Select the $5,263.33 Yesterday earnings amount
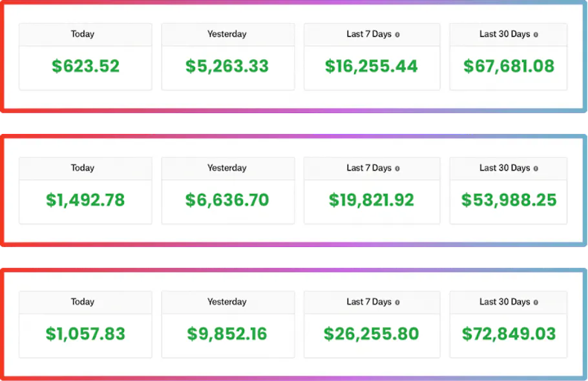The image size is (588, 381). pos(227,66)
